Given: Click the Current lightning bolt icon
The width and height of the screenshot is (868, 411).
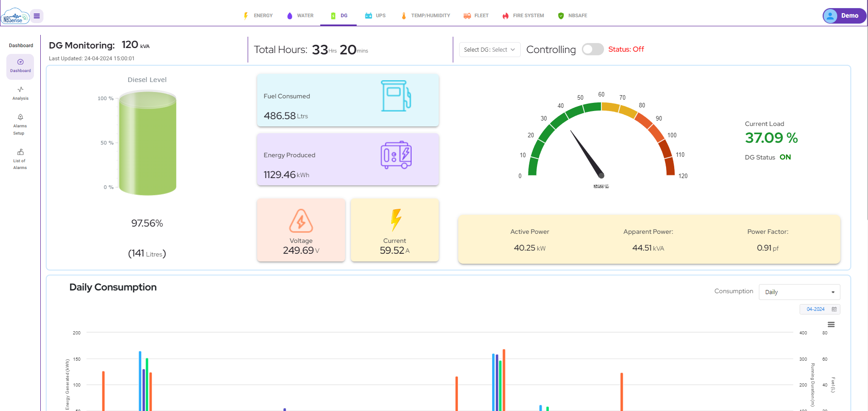Looking at the screenshot, I should 396,220.
